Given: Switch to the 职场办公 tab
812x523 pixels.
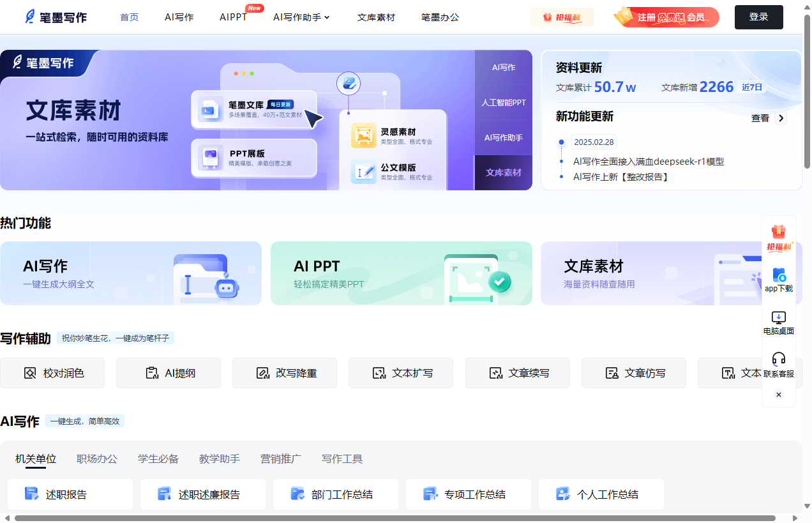Looking at the screenshot, I should pos(97,459).
